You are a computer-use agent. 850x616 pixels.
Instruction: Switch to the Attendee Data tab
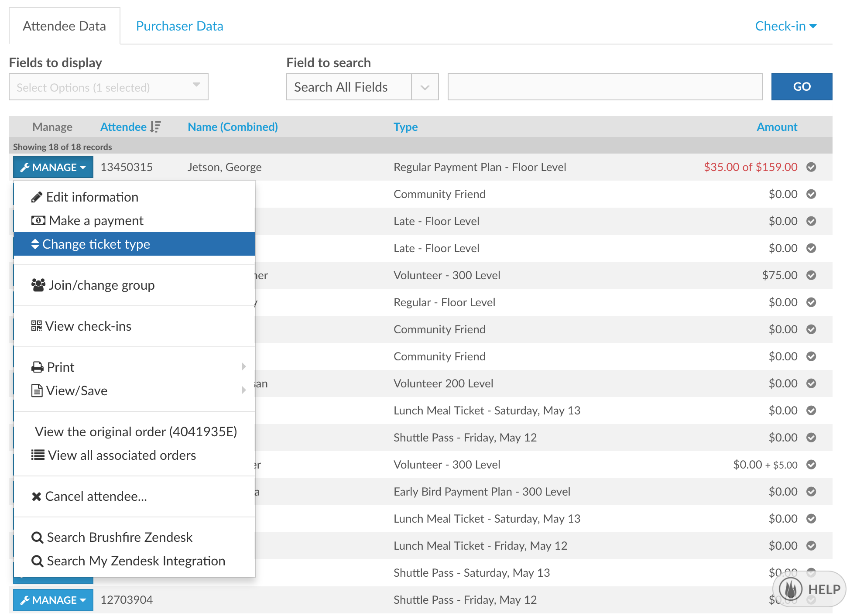click(x=65, y=26)
